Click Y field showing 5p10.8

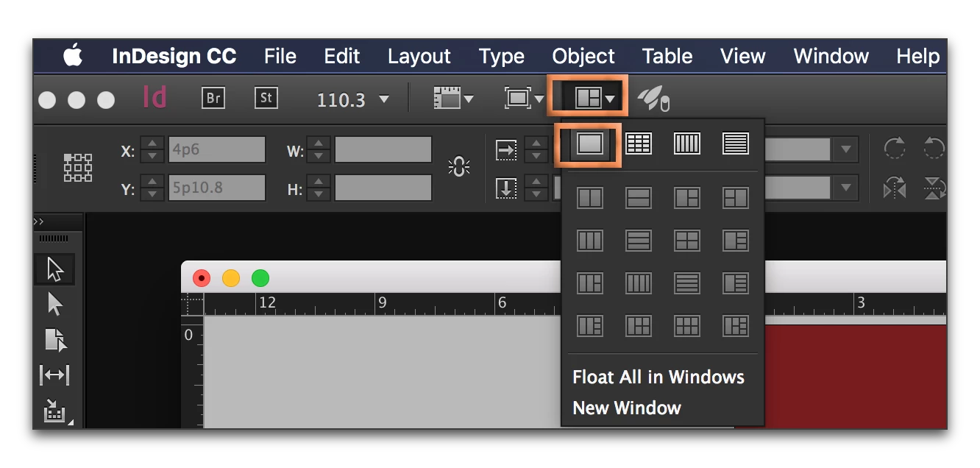tap(216, 189)
